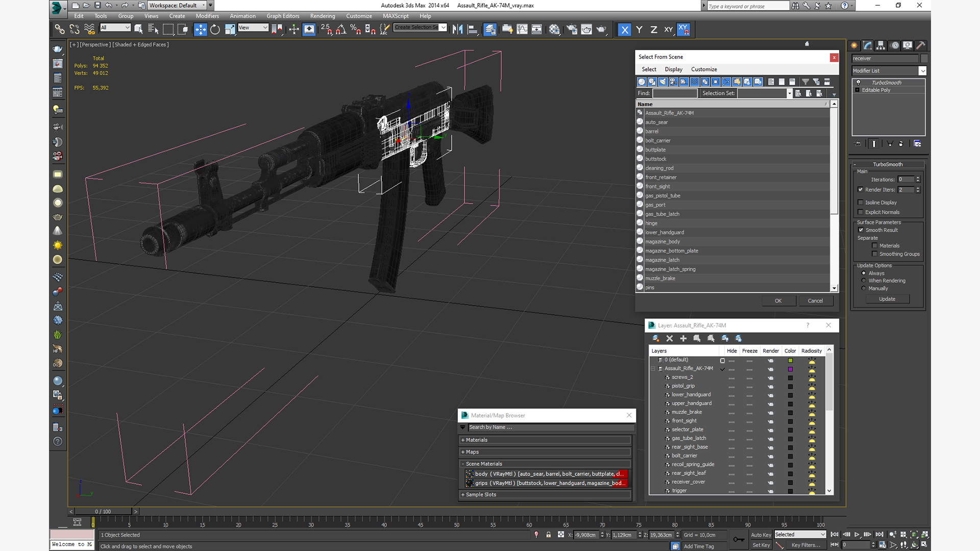This screenshot has height=551, width=980.
Task: Open the Rendering menu
Action: (323, 16)
